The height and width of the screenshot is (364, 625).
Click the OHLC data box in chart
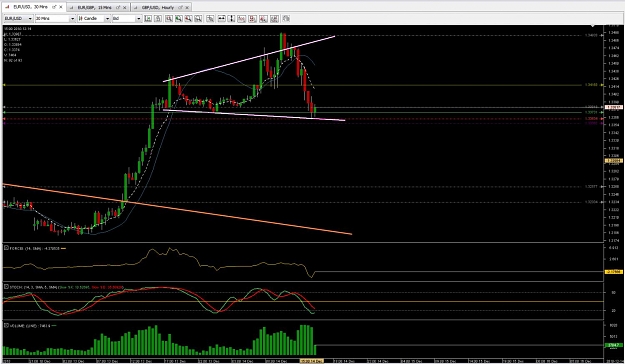(x=17, y=45)
